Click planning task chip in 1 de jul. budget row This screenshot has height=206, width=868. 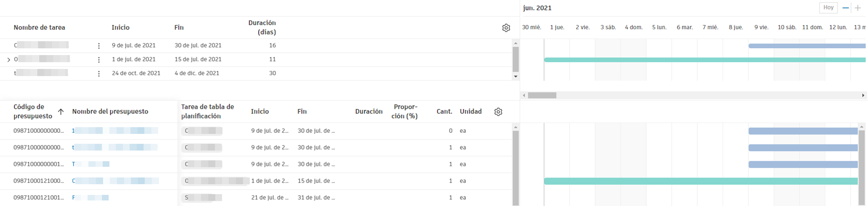coord(215,181)
